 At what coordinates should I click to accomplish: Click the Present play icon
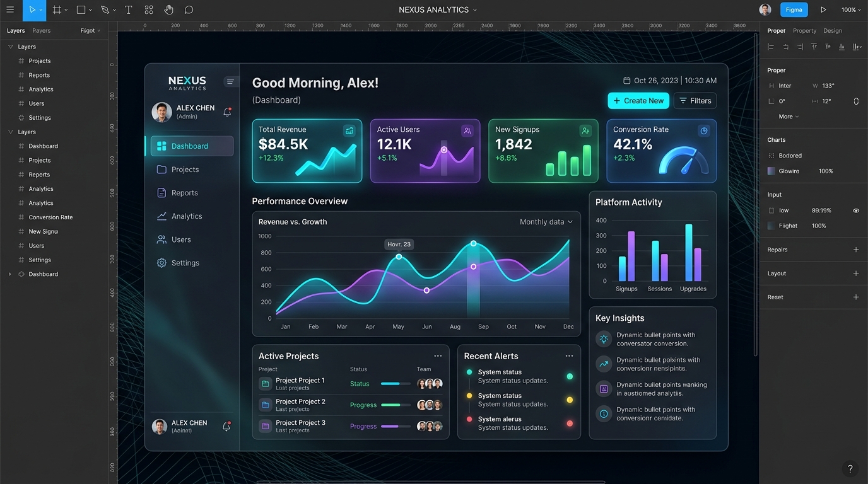(823, 10)
